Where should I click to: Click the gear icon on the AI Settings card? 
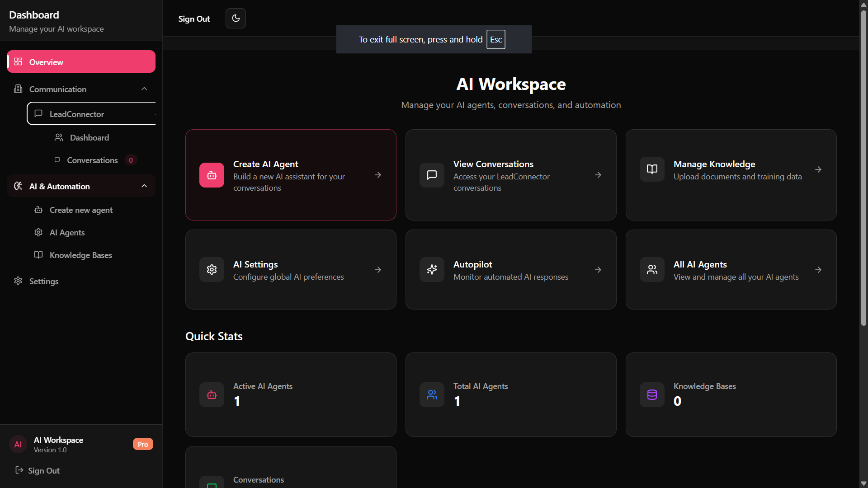tap(212, 270)
